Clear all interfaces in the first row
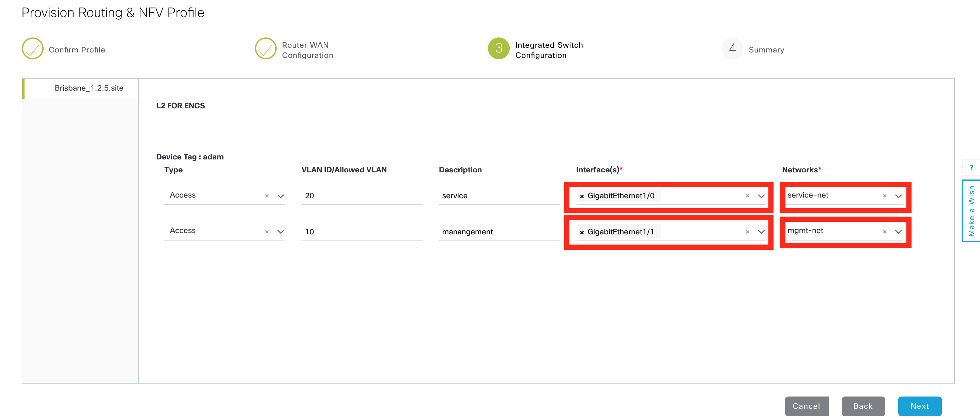This screenshot has width=980, height=419. pyautogui.click(x=748, y=196)
